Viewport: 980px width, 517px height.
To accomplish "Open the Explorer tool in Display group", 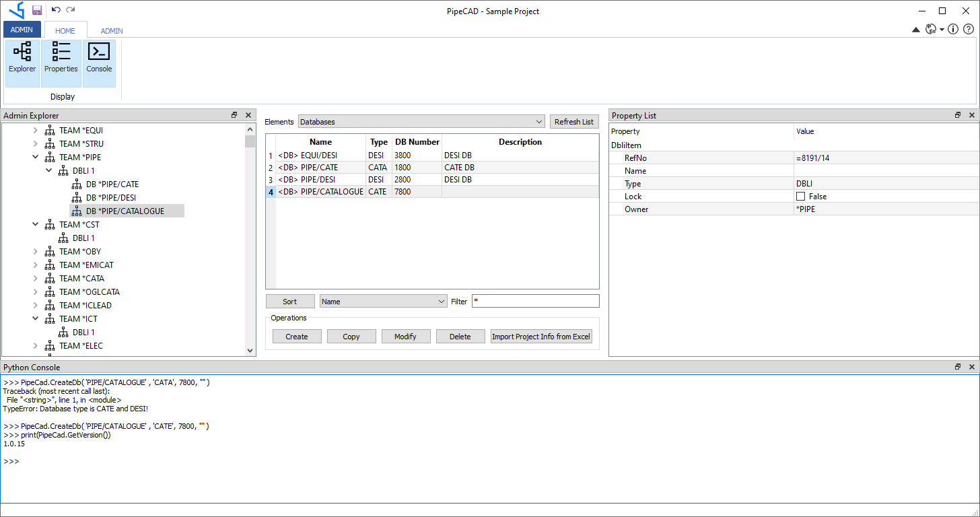I will pos(22,61).
